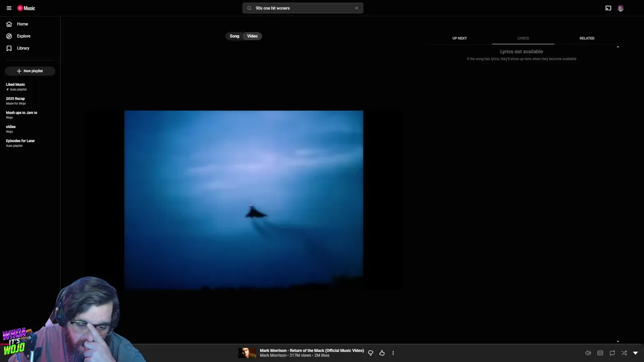Collapse the player page with arrow
Screen dimensions: 644x362
tap(635, 353)
